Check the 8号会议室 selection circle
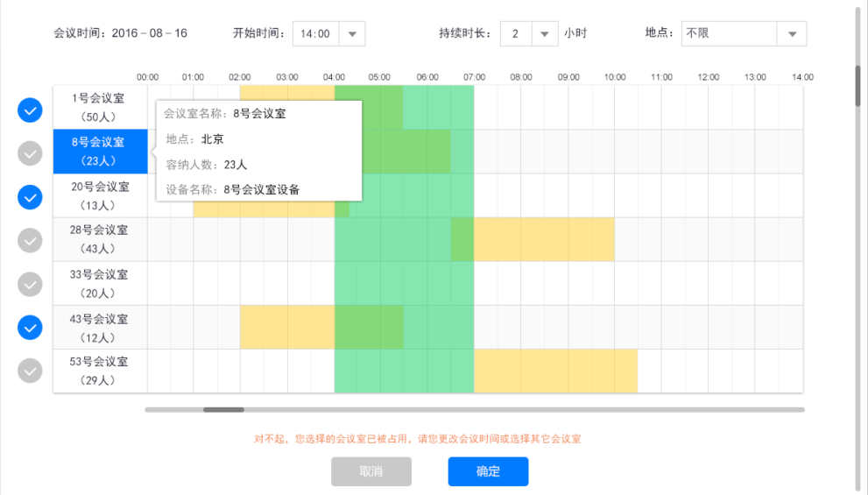This screenshot has width=868, height=495. click(31, 153)
